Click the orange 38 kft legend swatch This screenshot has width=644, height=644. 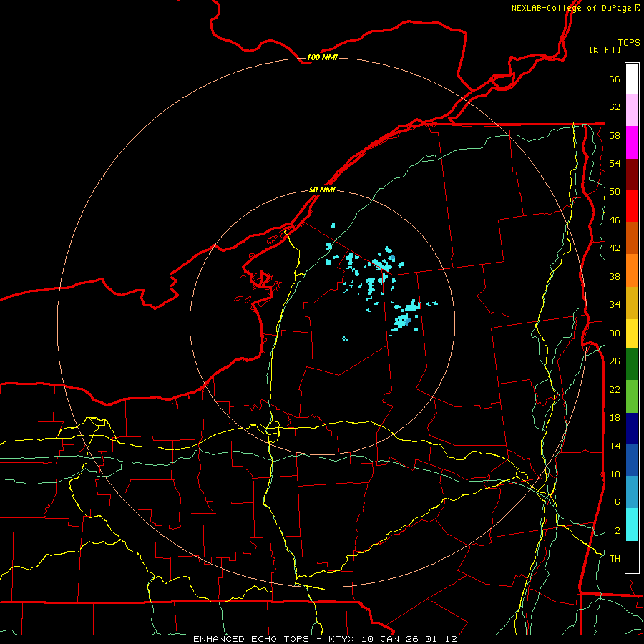point(632,270)
